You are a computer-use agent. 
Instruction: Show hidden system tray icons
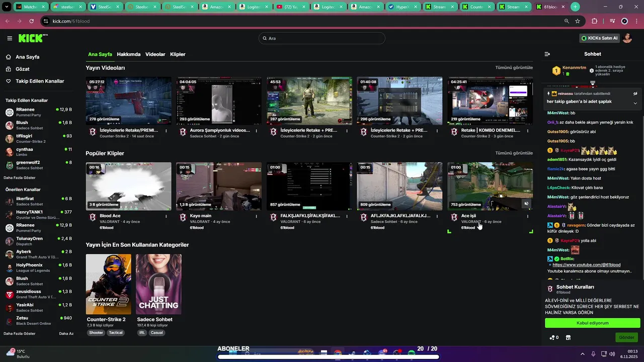(583, 354)
